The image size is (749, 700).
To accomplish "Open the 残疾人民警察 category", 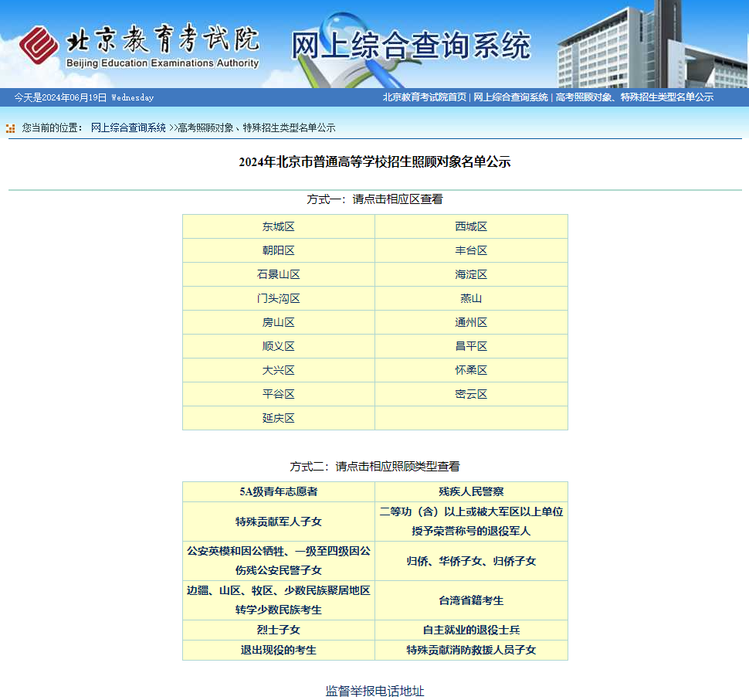I will [471, 491].
